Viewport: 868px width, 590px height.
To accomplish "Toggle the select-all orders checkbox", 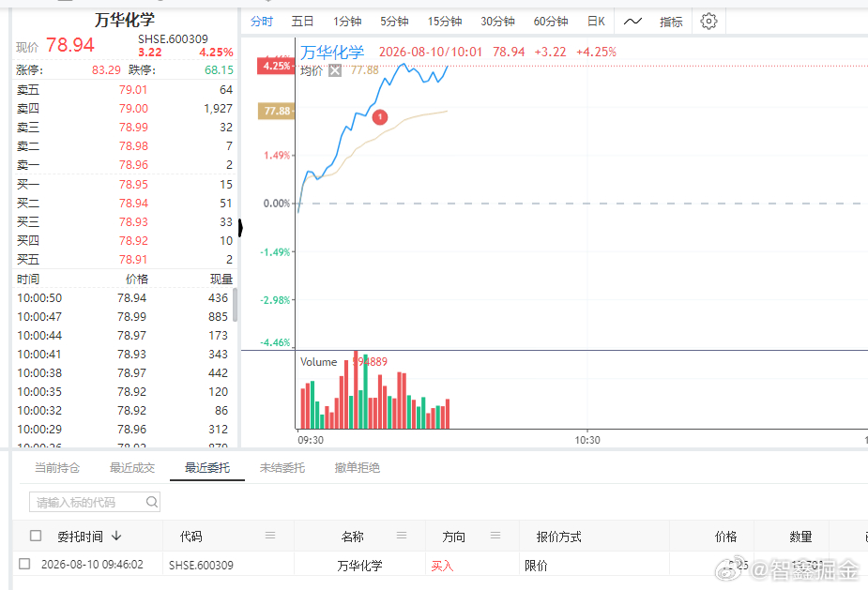I will pos(36,536).
